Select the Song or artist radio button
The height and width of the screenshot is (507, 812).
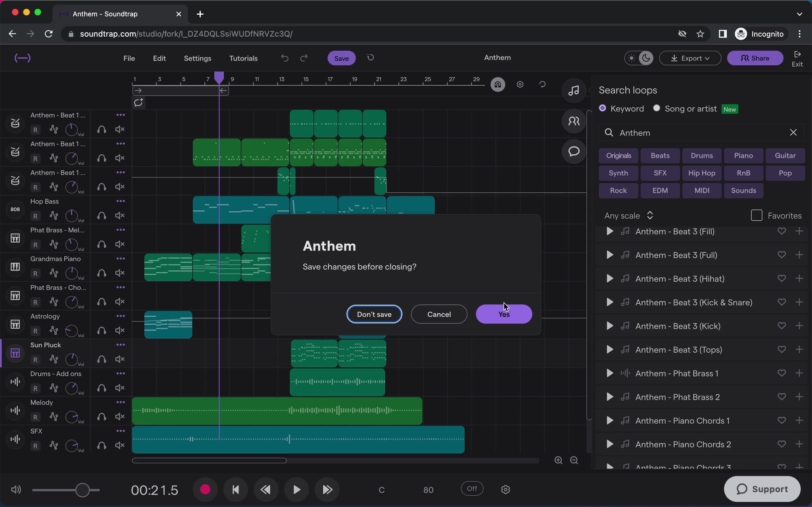pyautogui.click(x=656, y=109)
